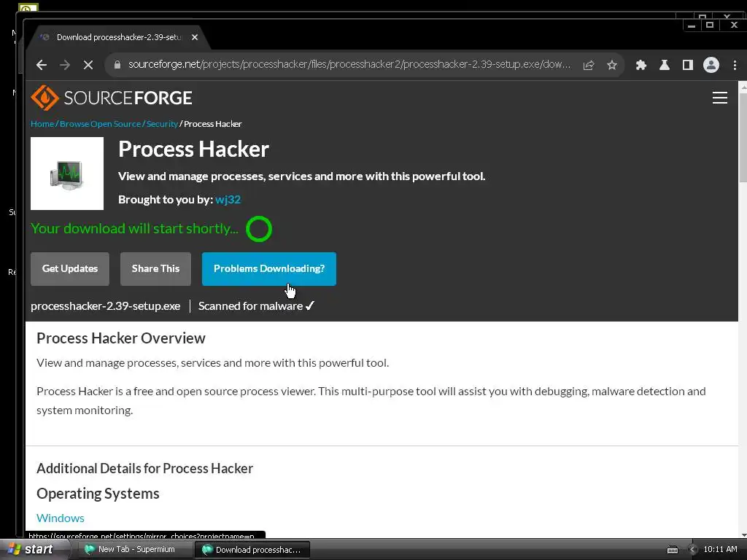The width and height of the screenshot is (747, 560).
Task: Select the Download processhacker-2.39 tab
Action: [119, 37]
